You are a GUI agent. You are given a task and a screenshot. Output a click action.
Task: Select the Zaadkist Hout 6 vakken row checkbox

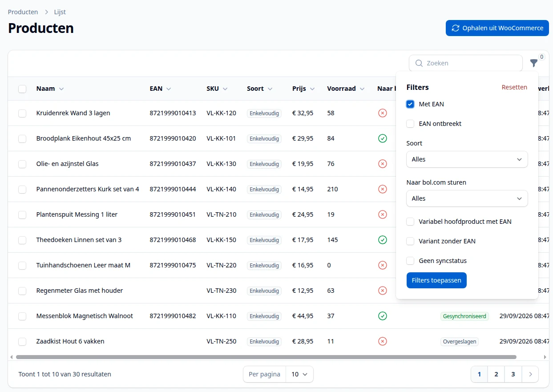[22, 342]
